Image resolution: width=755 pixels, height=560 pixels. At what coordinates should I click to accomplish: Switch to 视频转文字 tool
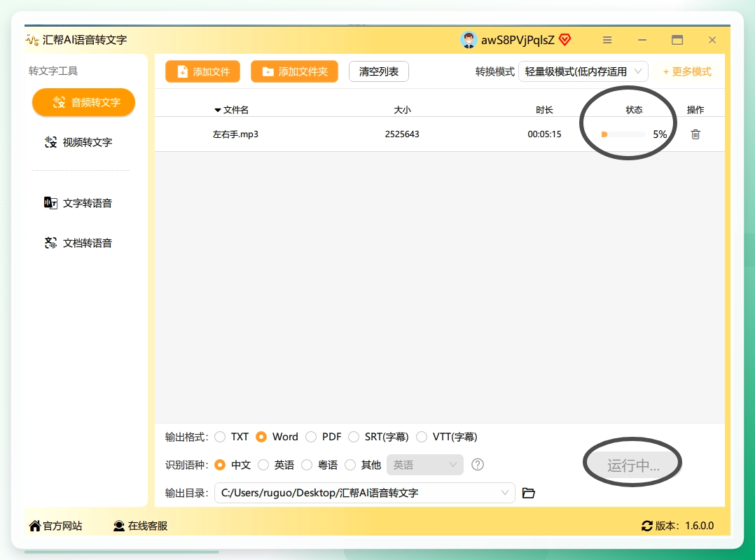(78, 142)
